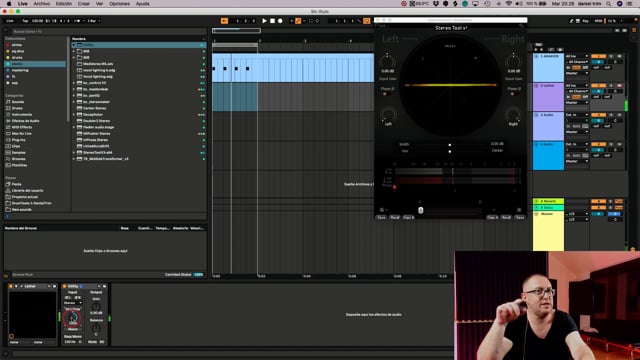Viewport: 640px width, 360px height.
Task: Expand bx_control V2 plugin entry
Action: [x=74, y=83]
